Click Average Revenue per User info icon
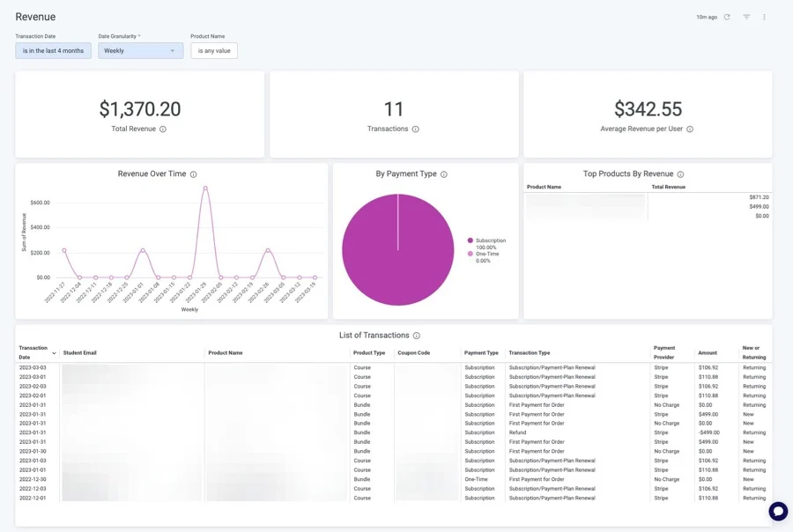 [690, 129]
